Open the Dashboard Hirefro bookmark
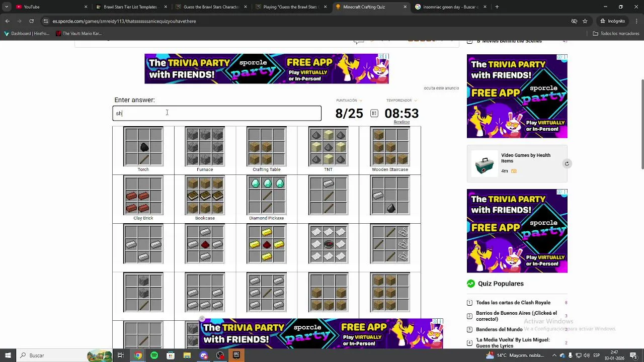The width and height of the screenshot is (644, 362). pos(27,34)
